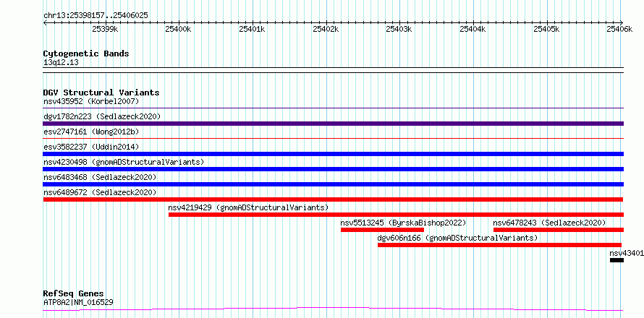Click the Cytogenetic Bands track heading

[x=86, y=53]
